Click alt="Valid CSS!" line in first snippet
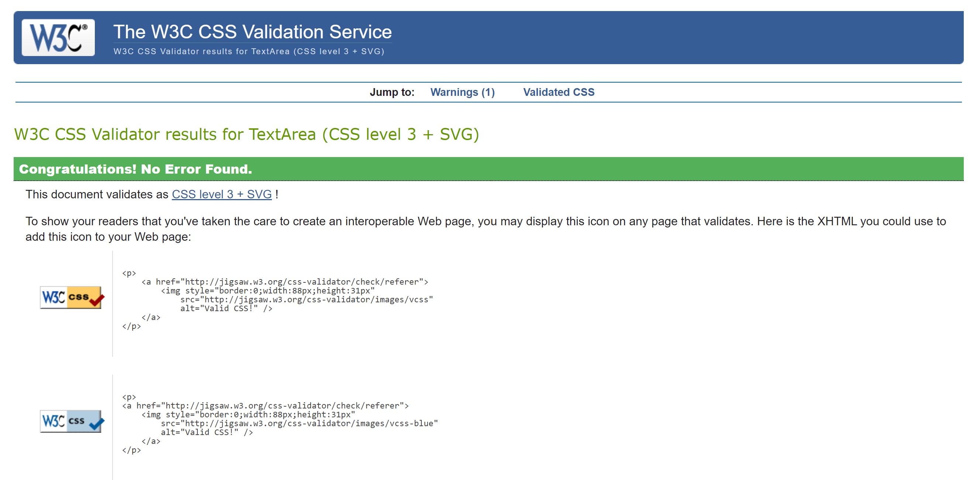 (x=226, y=309)
